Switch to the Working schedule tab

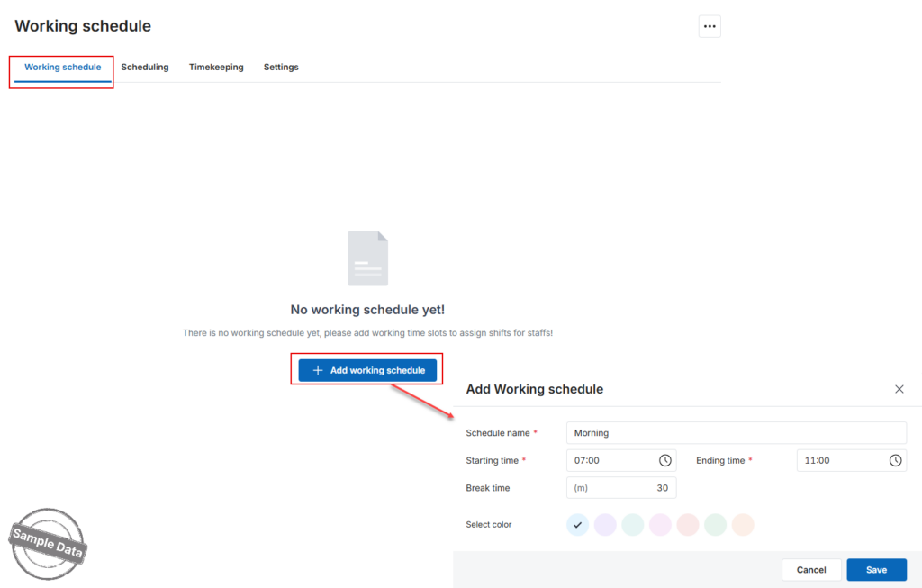63,67
